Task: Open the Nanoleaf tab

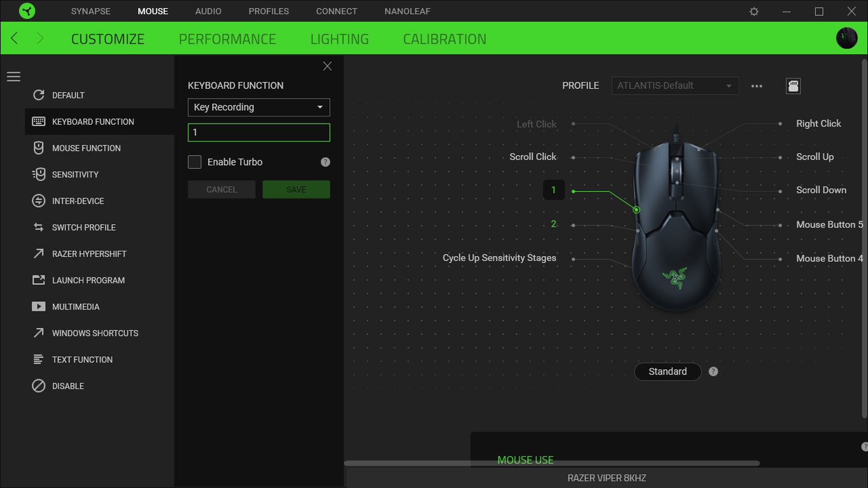Action: [407, 11]
